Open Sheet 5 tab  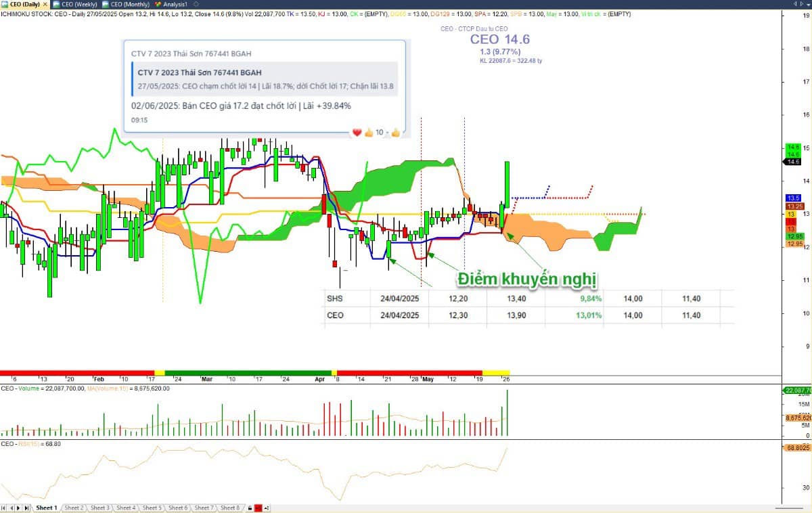coord(152,508)
